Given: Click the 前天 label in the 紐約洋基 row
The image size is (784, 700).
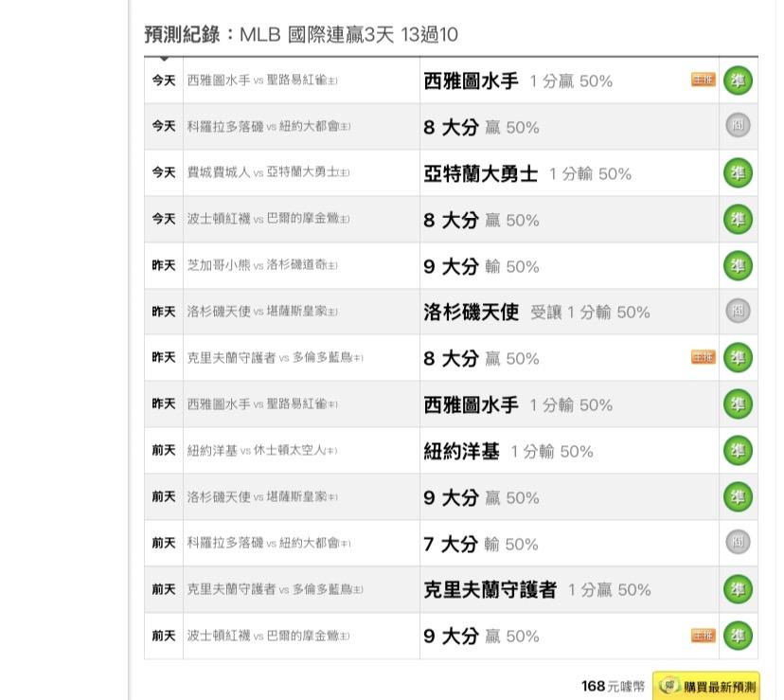Looking at the screenshot, I should click(164, 450).
